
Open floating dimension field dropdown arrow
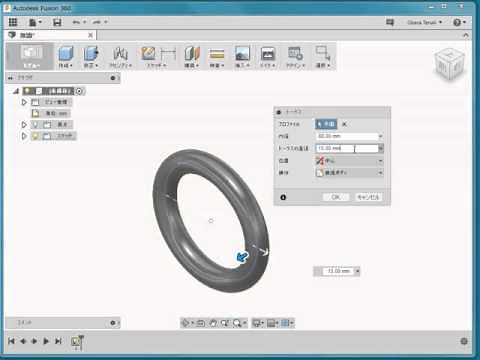point(357,271)
